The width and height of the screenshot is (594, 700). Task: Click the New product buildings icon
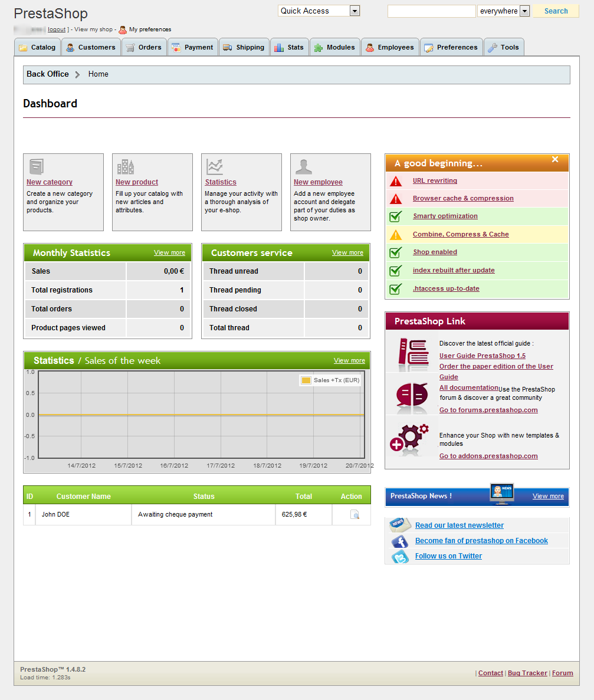coord(126,166)
